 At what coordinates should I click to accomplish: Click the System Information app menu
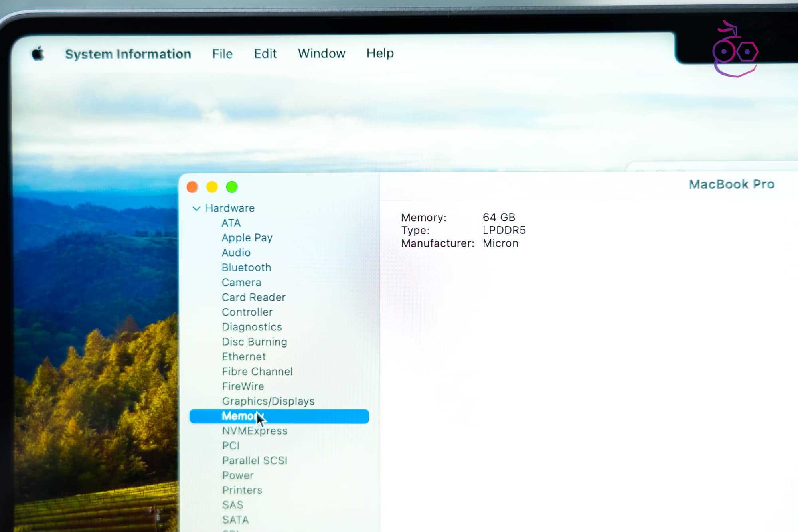[x=128, y=54]
